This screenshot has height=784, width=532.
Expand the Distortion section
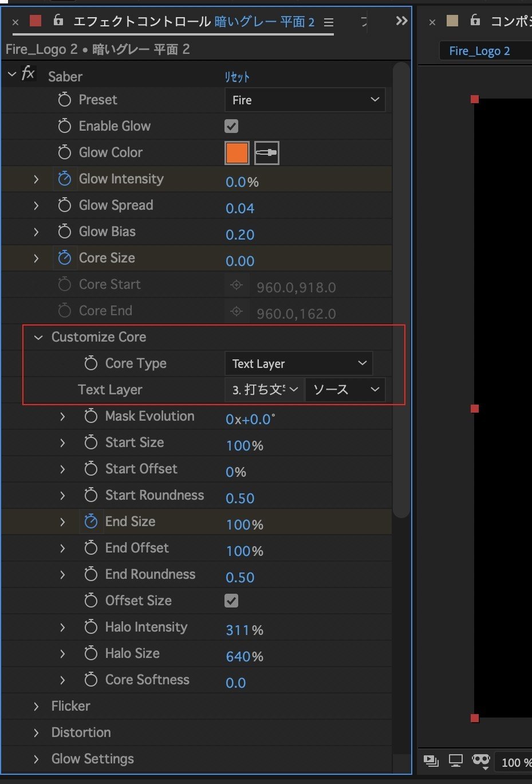[x=36, y=733]
